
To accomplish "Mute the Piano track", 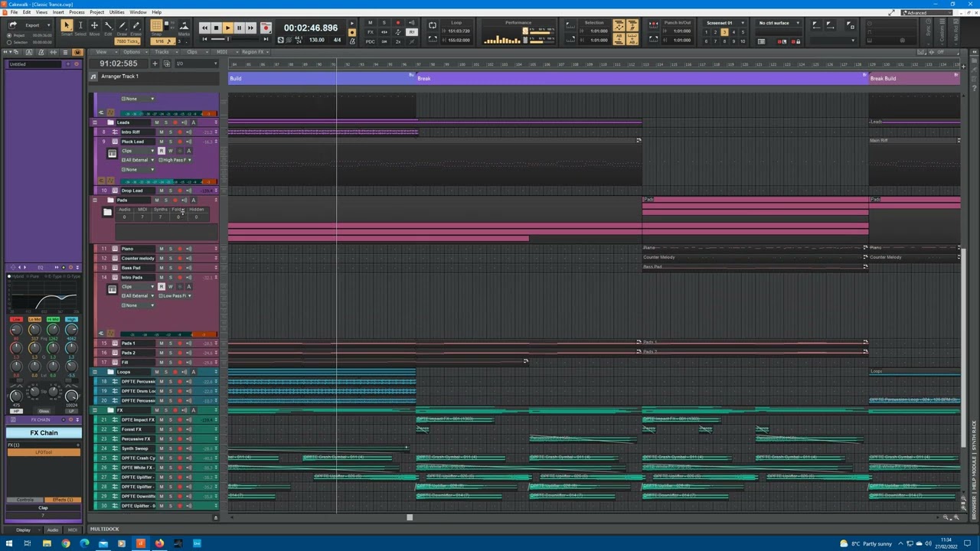I will pyautogui.click(x=161, y=249).
